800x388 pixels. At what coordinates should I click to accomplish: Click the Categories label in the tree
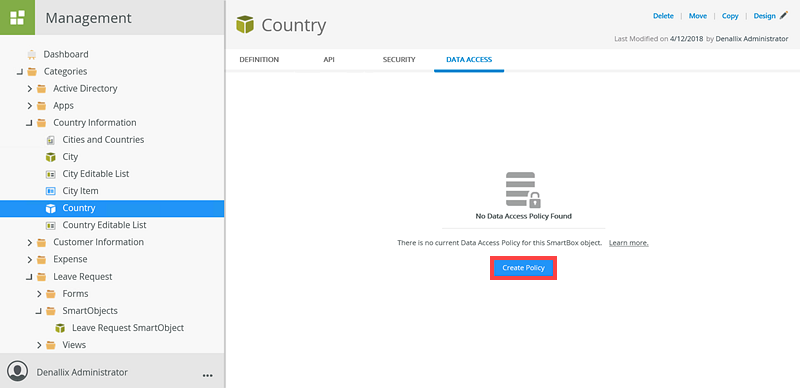point(65,71)
